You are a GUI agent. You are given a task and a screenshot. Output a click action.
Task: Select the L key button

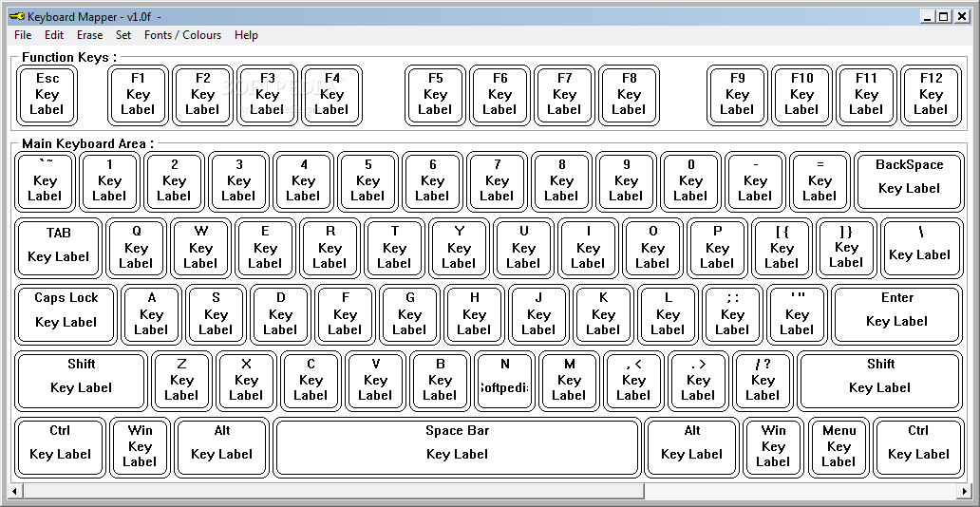669,314
